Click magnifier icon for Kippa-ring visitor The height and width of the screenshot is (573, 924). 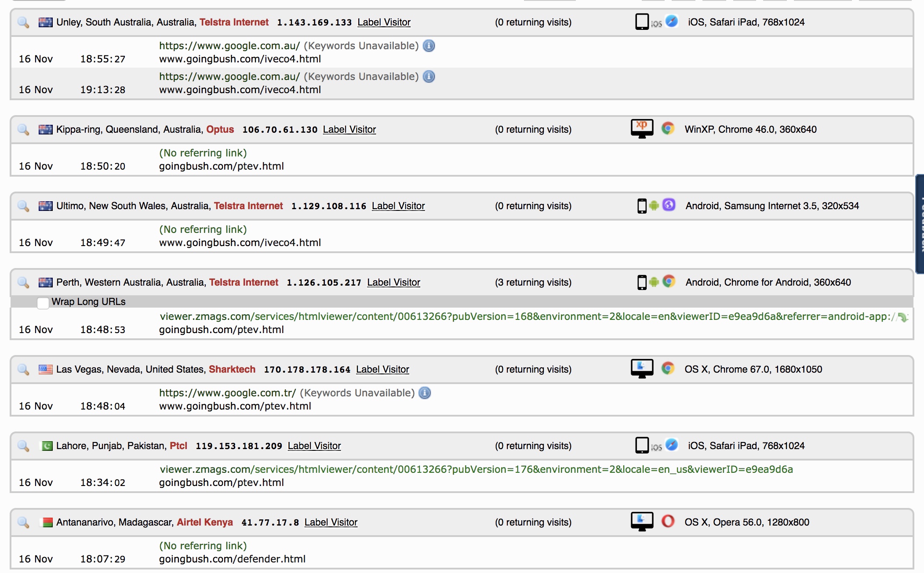click(23, 130)
